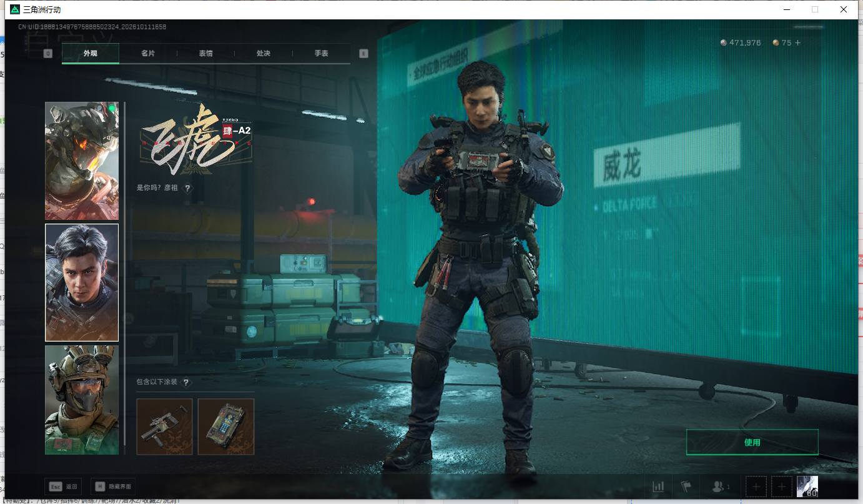This screenshot has width=863, height=504.
Task: Open the 手表 tab
Action: click(322, 54)
